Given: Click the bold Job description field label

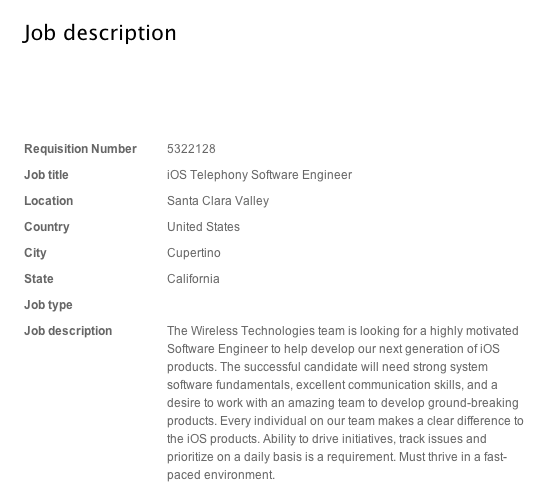Looking at the screenshot, I should [x=68, y=331].
